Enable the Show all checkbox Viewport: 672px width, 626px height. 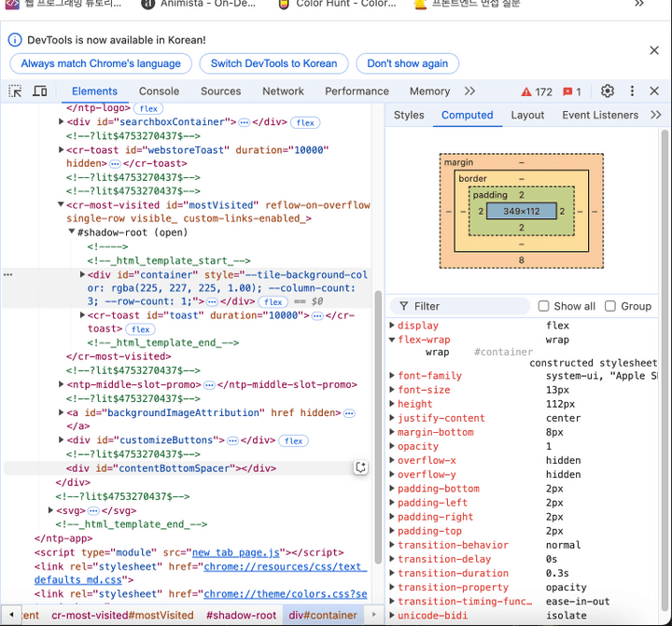tap(544, 306)
